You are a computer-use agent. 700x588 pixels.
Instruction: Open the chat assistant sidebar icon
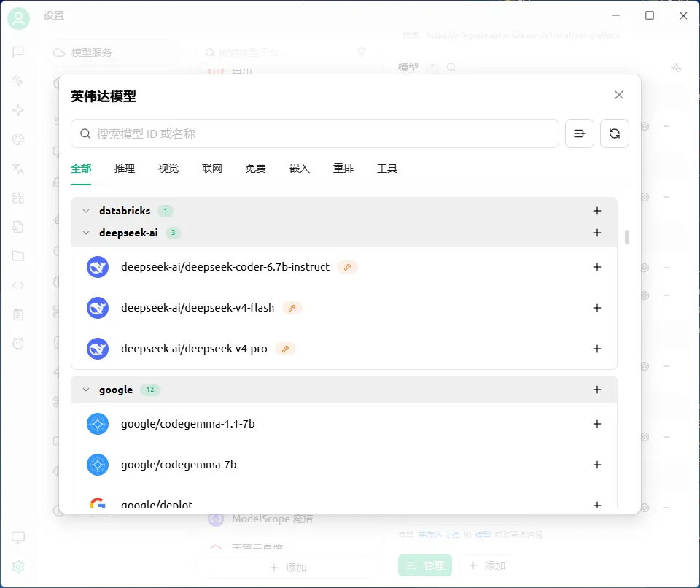tap(18, 52)
